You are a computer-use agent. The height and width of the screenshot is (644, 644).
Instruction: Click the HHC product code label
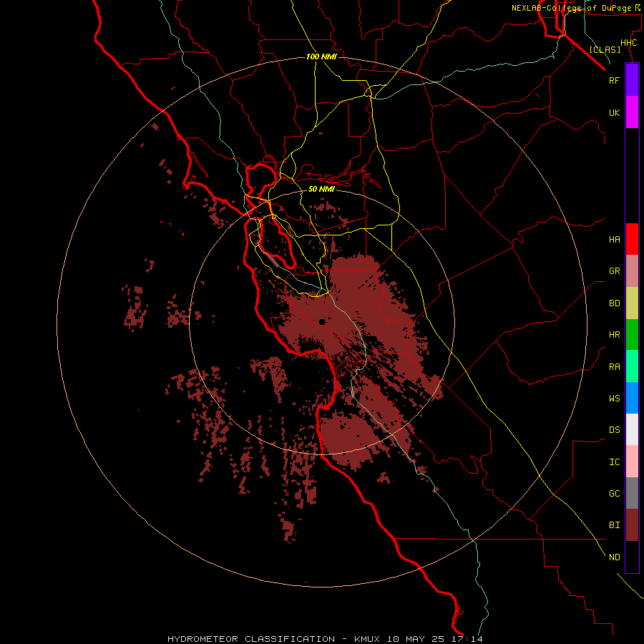point(628,43)
